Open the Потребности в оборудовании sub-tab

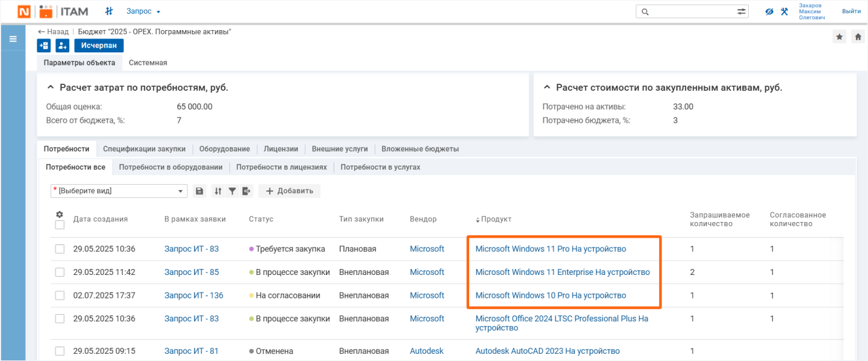coord(170,167)
